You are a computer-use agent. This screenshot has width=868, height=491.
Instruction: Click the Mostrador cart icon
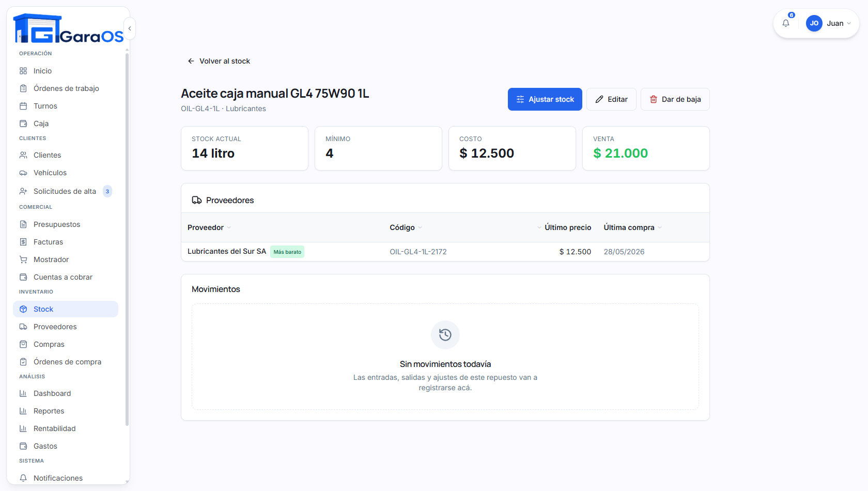pos(23,259)
